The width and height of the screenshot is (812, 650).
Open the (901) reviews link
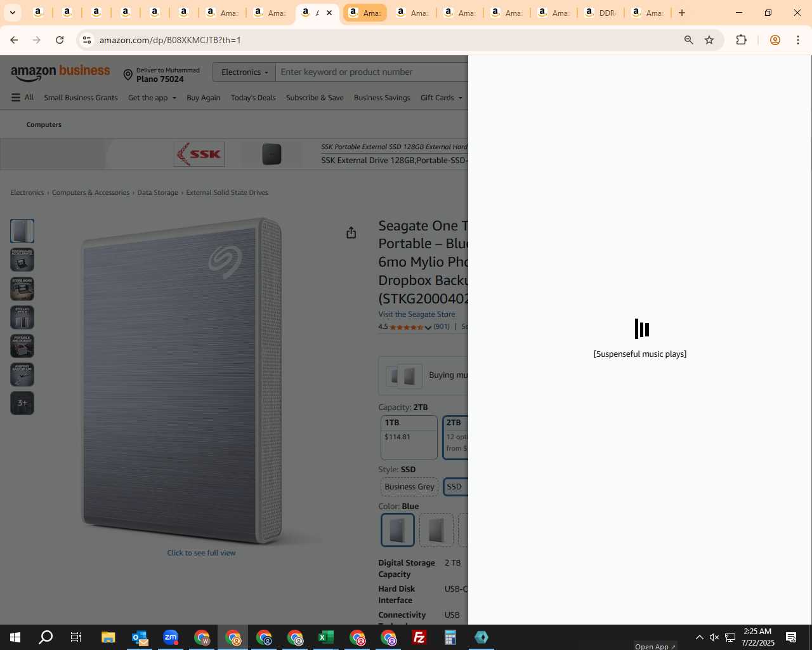click(442, 327)
